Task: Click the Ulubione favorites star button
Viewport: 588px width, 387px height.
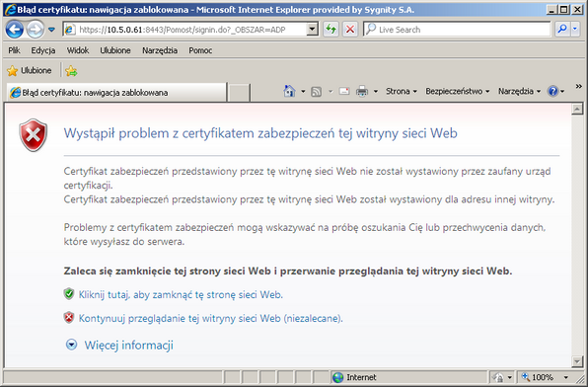Action: [30, 70]
